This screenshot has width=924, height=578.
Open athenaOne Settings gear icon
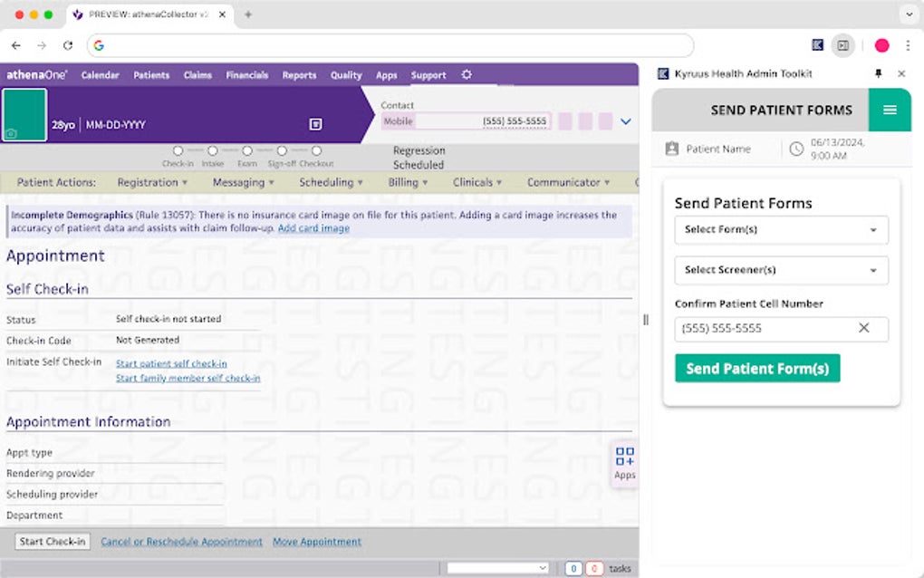point(467,75)
